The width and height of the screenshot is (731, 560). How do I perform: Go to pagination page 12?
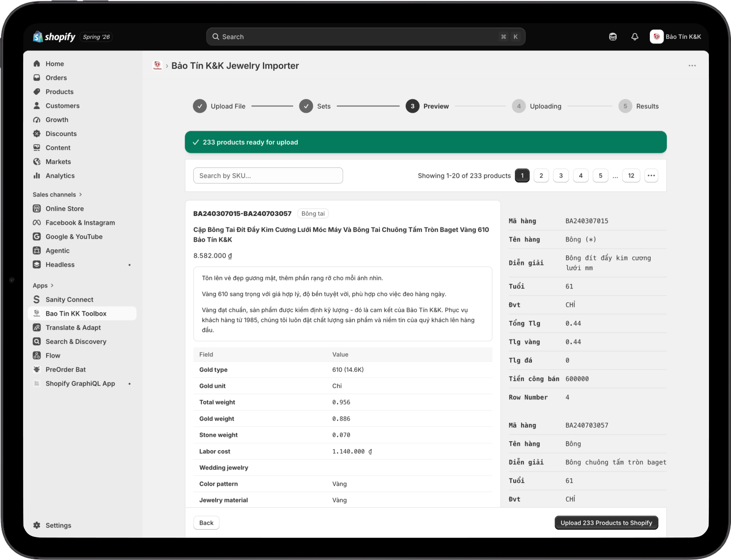[631, 176]
